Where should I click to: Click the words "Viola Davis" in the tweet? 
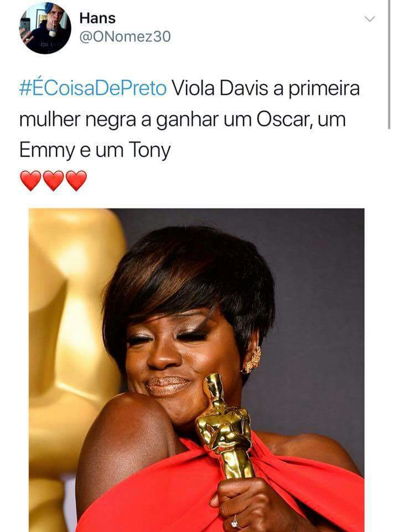(x=220, y=88)
